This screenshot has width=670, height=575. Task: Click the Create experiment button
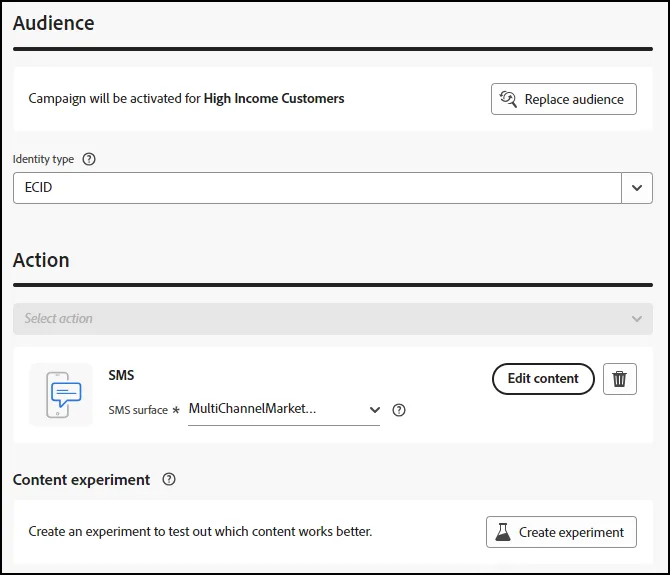coord(561,532)
